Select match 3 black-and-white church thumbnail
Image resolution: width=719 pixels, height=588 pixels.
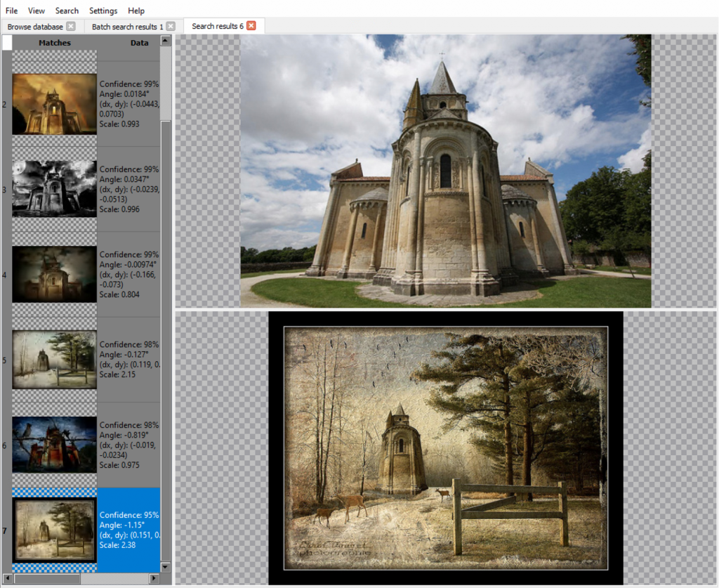tap(54, 189)
